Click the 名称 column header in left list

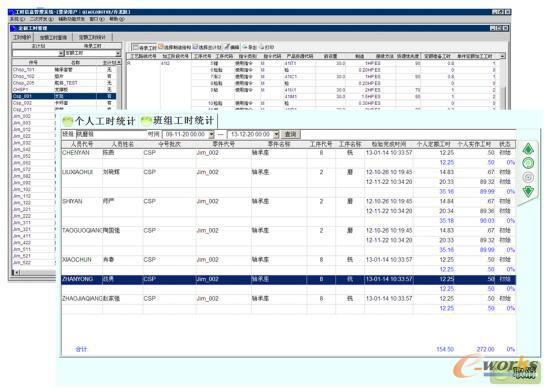click(75, 63)
